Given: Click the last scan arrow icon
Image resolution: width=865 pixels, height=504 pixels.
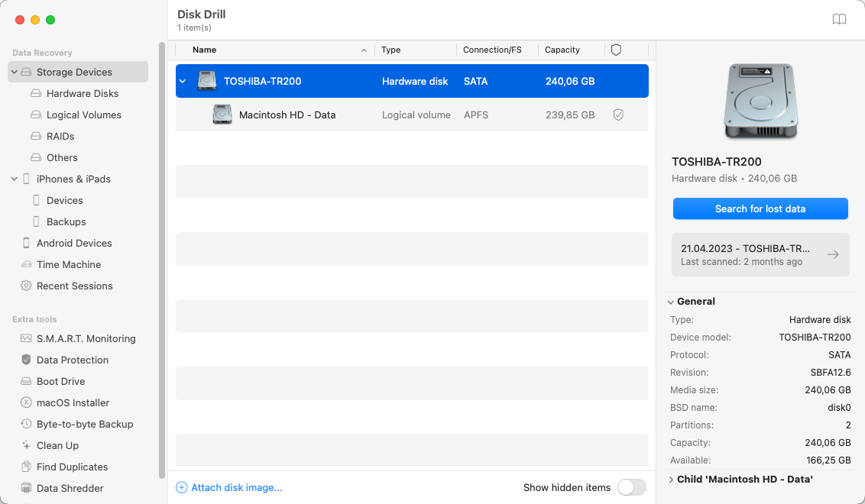Looking at the screenshot, I should [833, 254].
